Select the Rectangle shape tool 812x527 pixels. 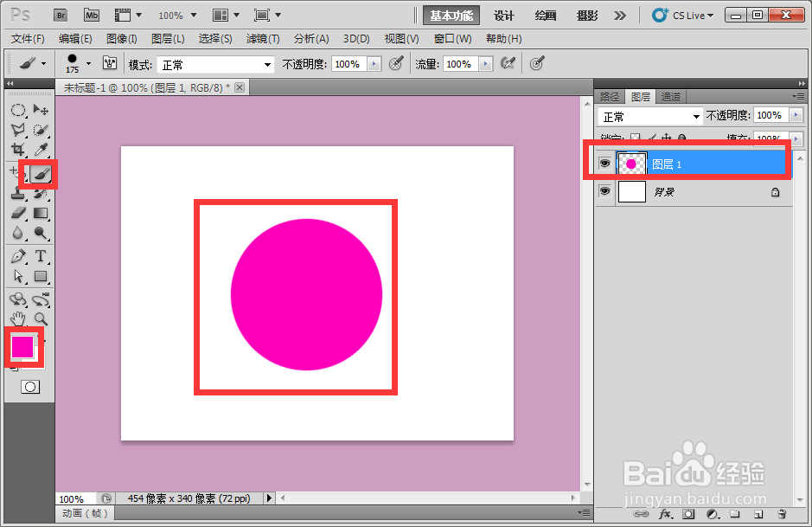pos(41,276)
